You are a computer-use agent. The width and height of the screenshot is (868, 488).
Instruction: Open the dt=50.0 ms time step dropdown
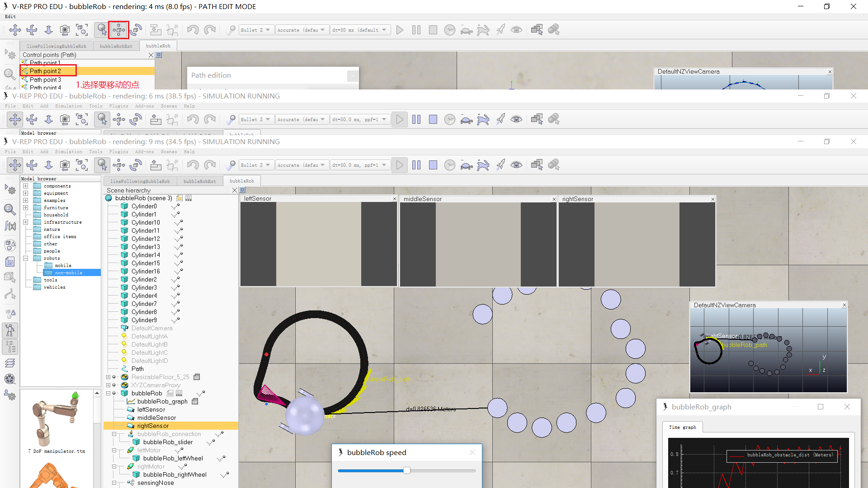[360, 165]
